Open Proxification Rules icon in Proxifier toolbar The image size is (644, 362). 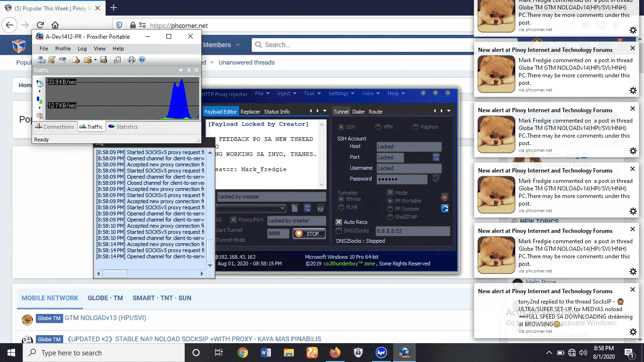52,59
